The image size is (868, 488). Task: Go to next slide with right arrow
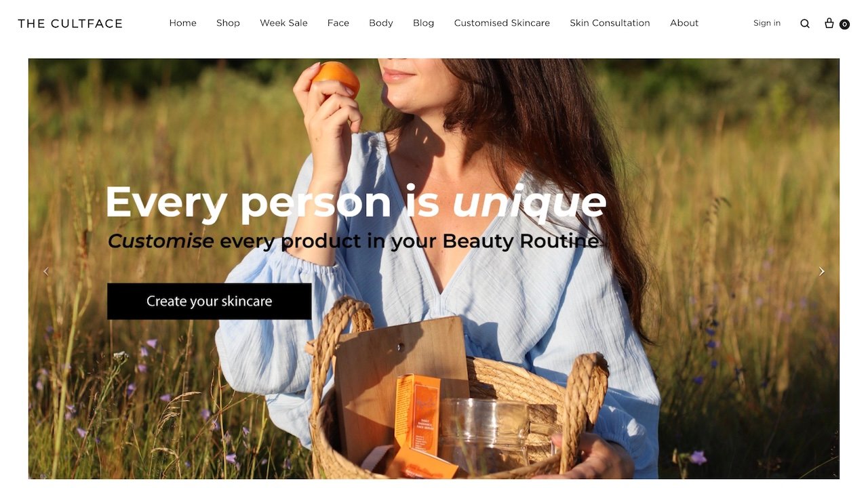click(821, 271)
